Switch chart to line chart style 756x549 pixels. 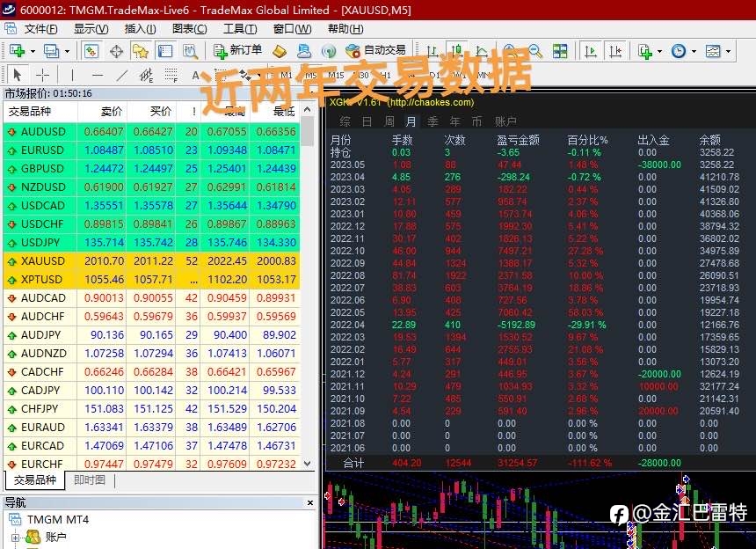(481, 51)
